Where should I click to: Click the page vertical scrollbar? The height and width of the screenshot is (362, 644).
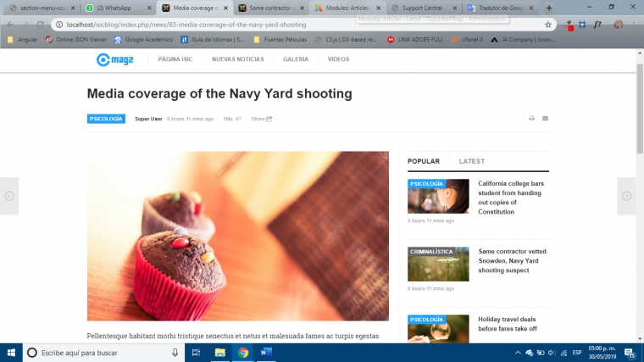pyautogui.click(x=640, y=109)
